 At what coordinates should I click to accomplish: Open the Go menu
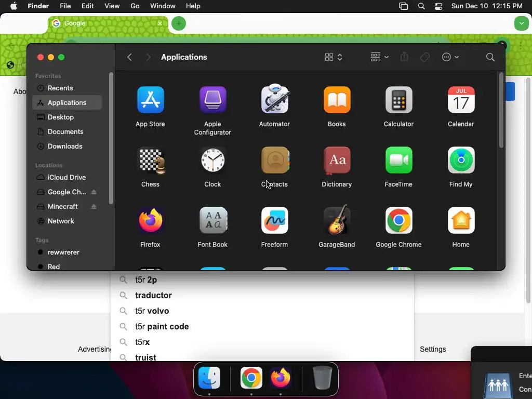[x=135, y=6]
